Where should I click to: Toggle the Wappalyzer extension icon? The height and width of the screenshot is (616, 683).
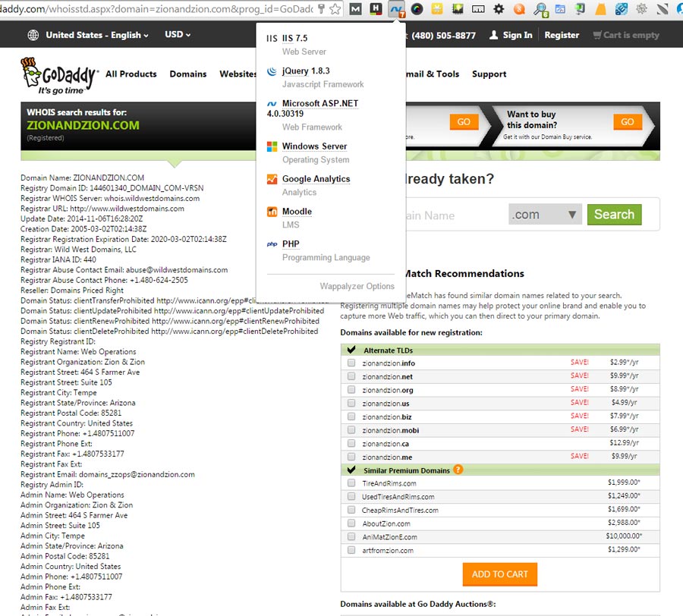click(396, 9)
